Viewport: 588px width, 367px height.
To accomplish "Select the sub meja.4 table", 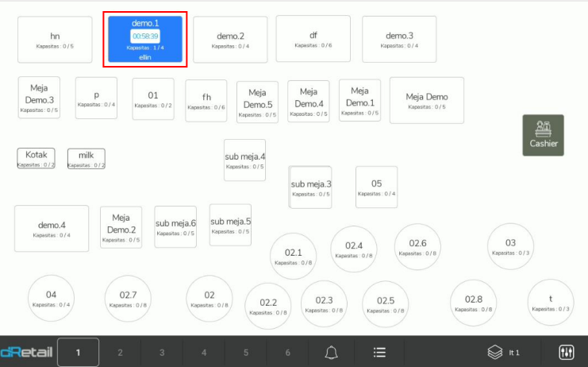I will pos(244,160).
